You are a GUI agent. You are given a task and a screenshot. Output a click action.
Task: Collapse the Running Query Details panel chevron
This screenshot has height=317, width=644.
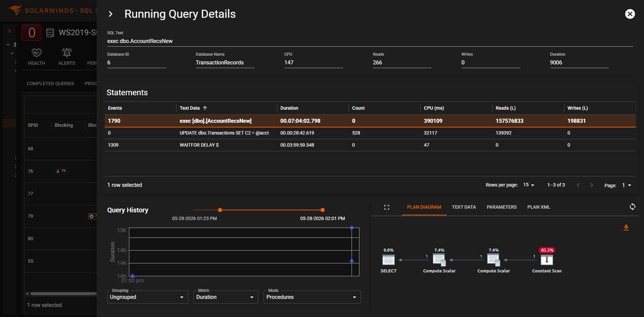pos(110,14)
